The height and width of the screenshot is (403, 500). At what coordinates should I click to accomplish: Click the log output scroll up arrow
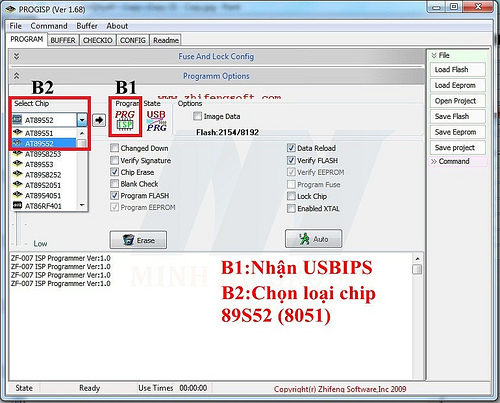tap(417, 259)
